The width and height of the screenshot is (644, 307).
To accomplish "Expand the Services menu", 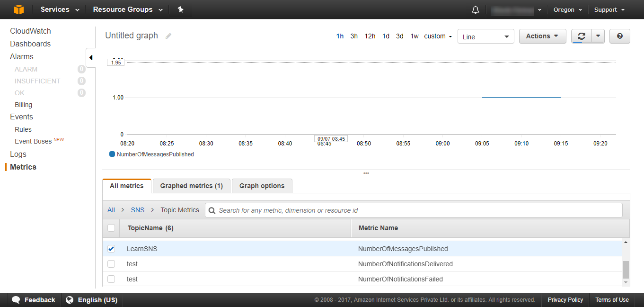I will (60, 9).
